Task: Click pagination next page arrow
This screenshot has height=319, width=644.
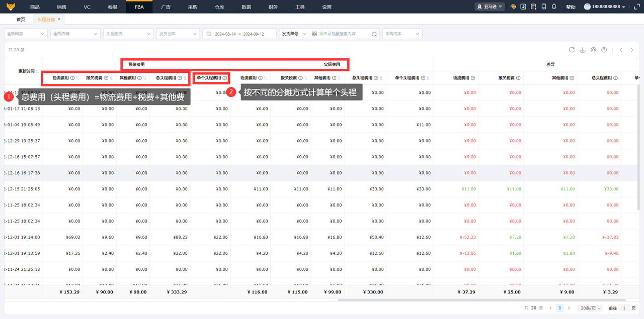Action: coord(569,308)
